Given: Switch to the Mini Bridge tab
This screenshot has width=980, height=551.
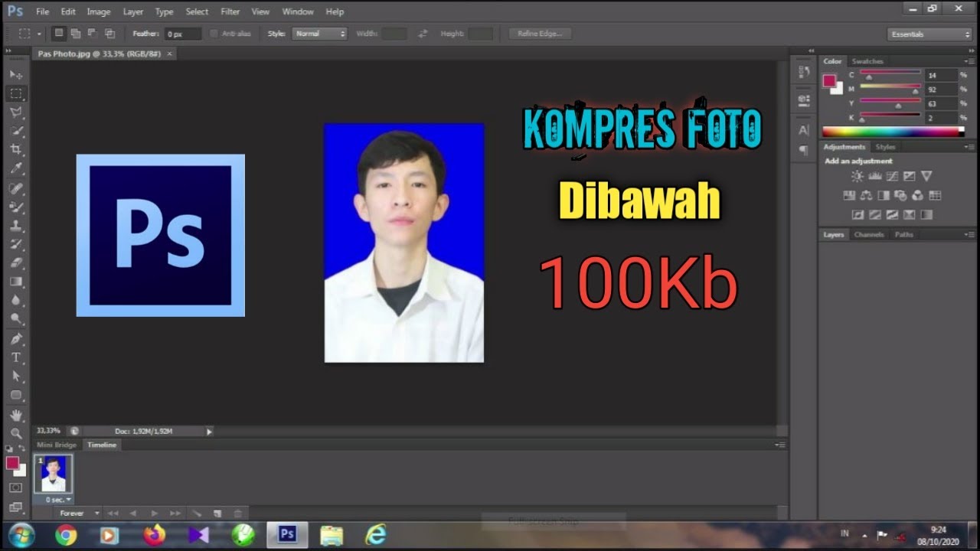Looking at the screenshot, I should coord(57,445).
